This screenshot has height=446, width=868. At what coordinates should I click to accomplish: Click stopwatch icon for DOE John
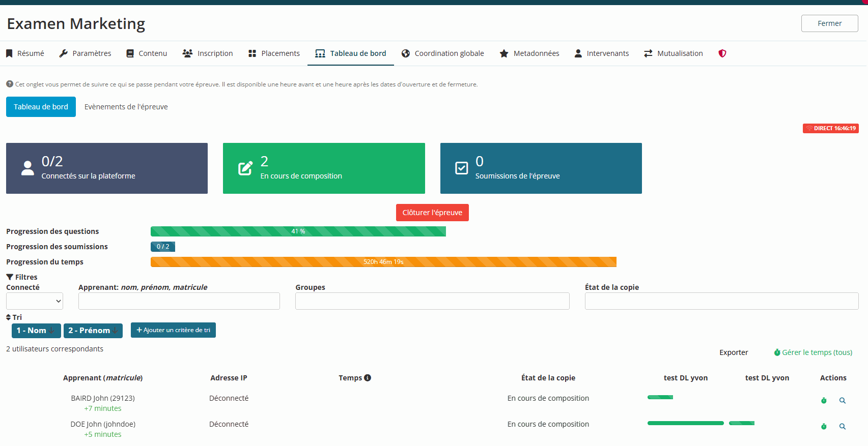(824, 427)
